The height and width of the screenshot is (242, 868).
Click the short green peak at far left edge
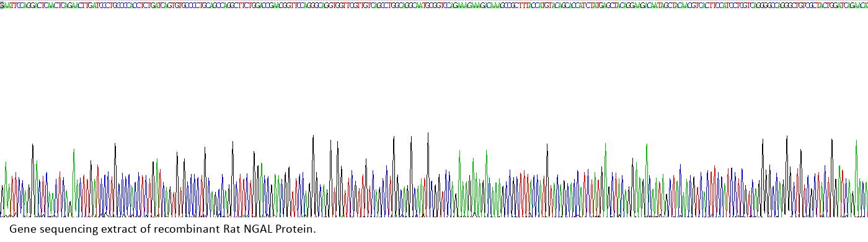pyautogui.click(x=6, y=189)
